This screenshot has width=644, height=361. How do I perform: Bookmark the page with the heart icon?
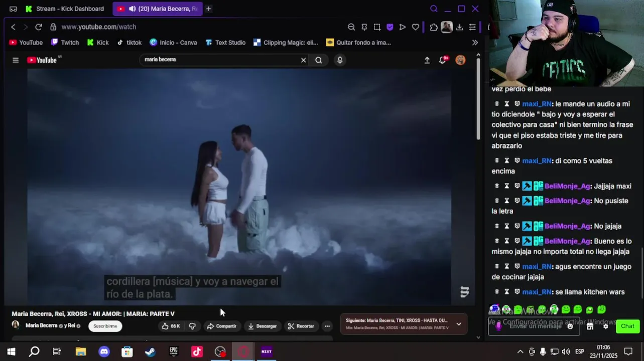416,27
